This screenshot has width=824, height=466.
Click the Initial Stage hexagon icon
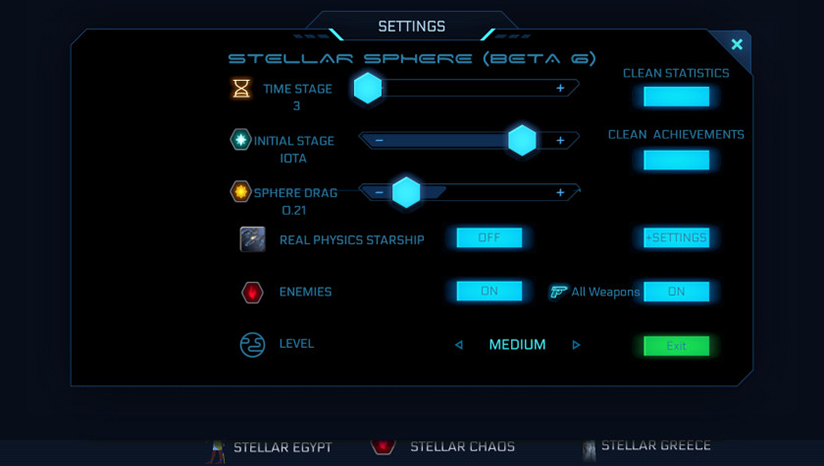click(x=241, y=140)
